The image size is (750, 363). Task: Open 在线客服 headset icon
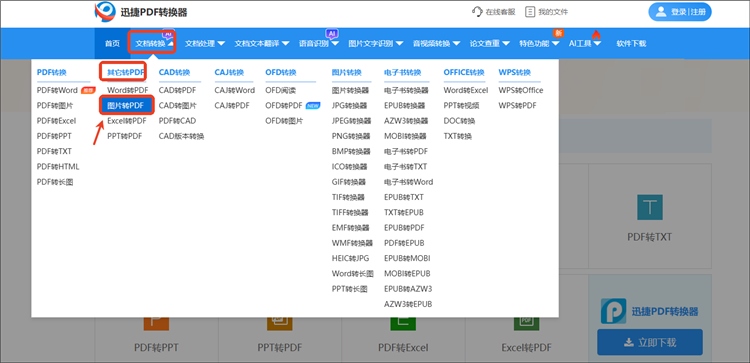pos(477,12)
